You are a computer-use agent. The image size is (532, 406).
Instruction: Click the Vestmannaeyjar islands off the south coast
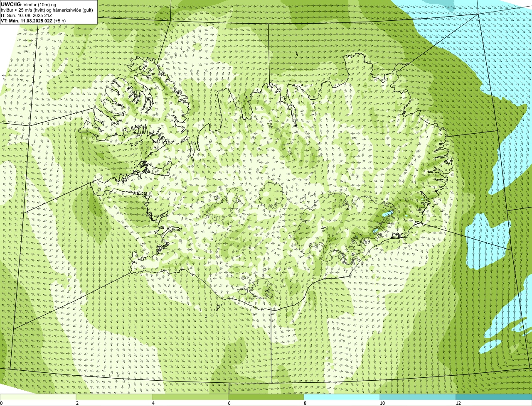point(218,307)
